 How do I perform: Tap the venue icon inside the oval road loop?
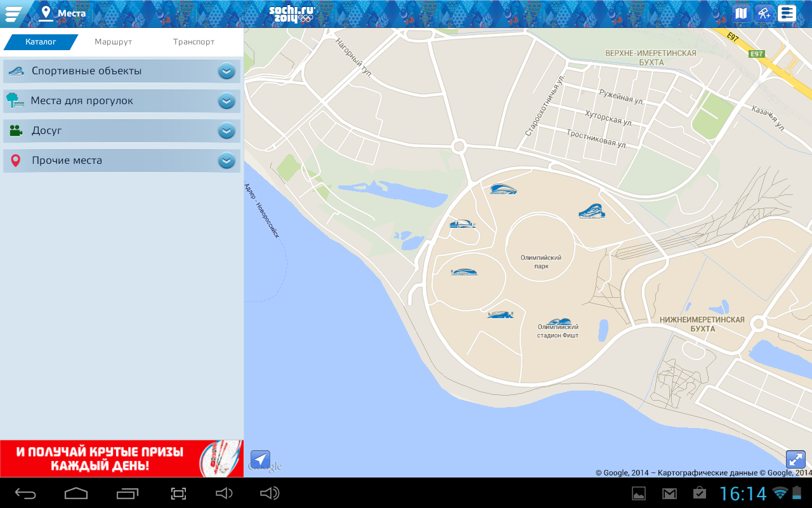pyautogui.click(x=464, y=272)
